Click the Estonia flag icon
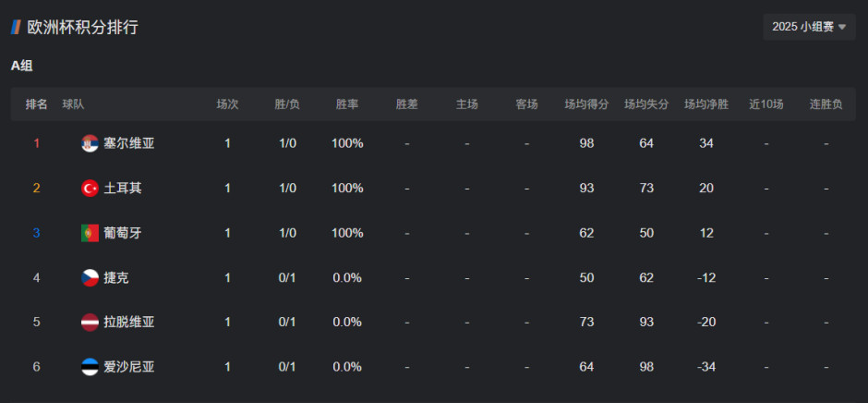The height and width of the screenshot is (403, 868). [x=90, y=367]
